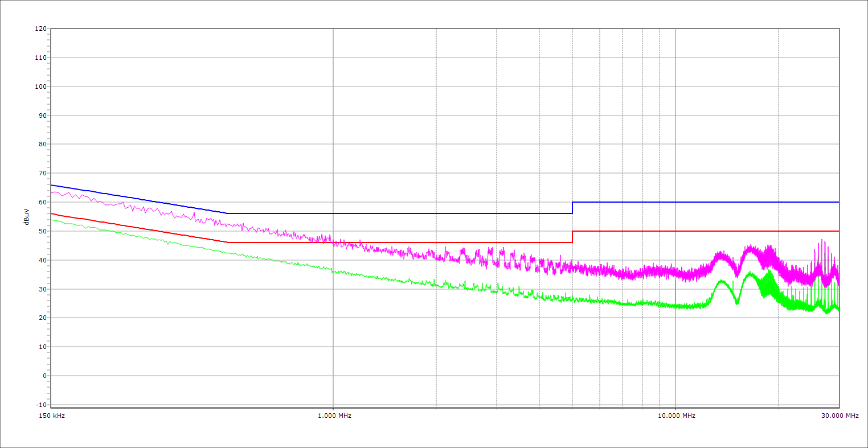
Task: Click the 60 value on the y-axis
Action: coord(42,202)
